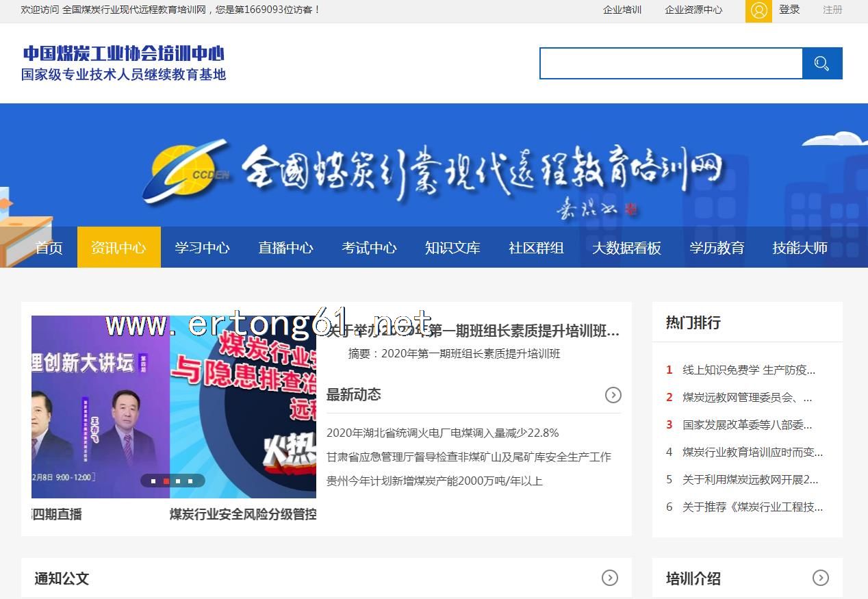
Task: Select the first carousel indicator dot
Action: pos(153,481)
